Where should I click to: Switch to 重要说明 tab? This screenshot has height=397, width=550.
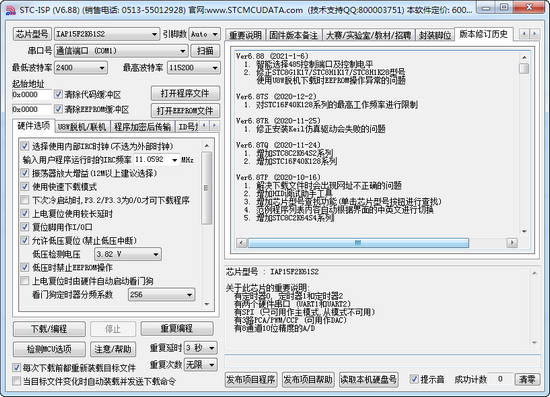pos(245,35)
